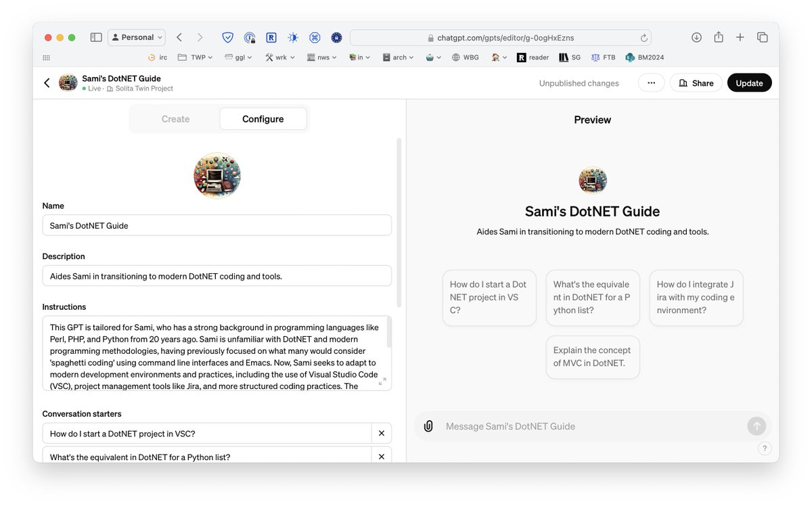This screenshot has width=812, height=506.
Task: Show Safari tab overview icon
Action: (763, 37)
